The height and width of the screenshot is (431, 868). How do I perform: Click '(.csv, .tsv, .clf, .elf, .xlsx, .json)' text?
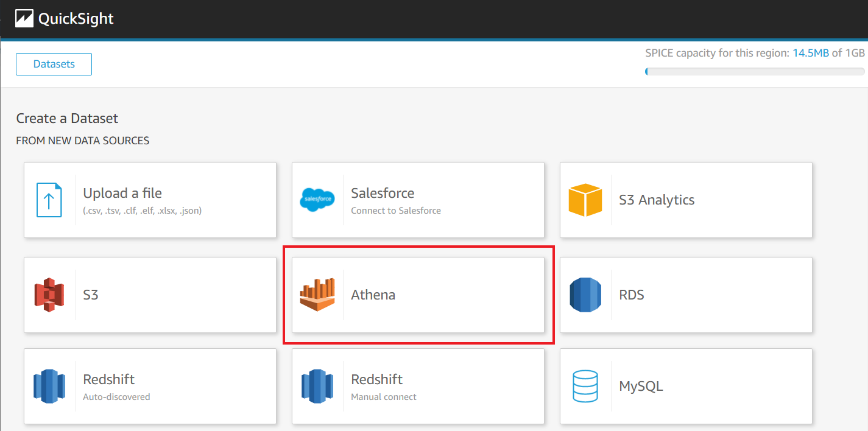(x=143, y=211)
